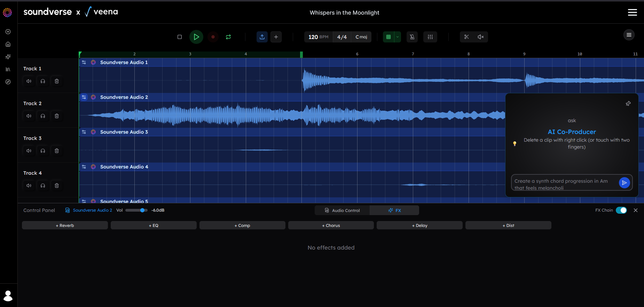Screen dimensions: 644x307
Task: Click the mute speaker tool in toolbar
Action: (x=481, y=37)
